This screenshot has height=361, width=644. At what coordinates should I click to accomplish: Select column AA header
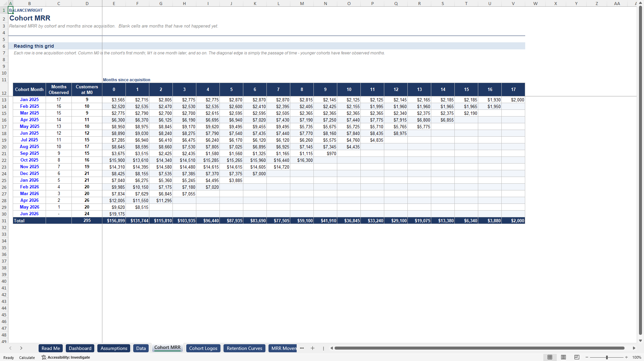tap(617, 3)
